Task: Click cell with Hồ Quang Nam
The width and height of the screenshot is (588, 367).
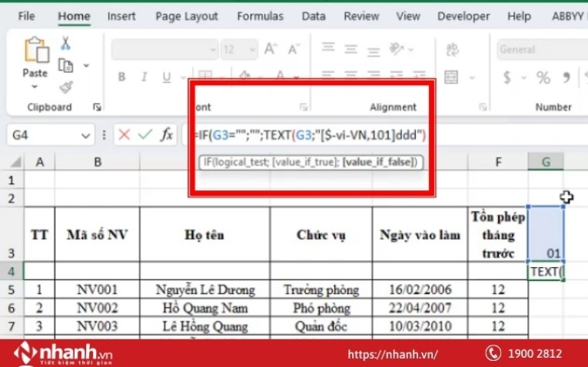Action: click(204, 308)
